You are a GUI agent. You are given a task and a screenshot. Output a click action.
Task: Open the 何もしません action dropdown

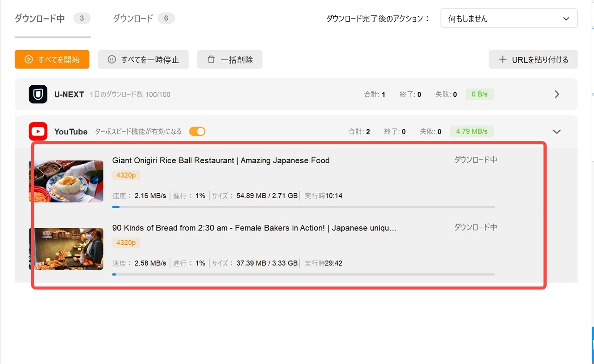click(509, 18)
